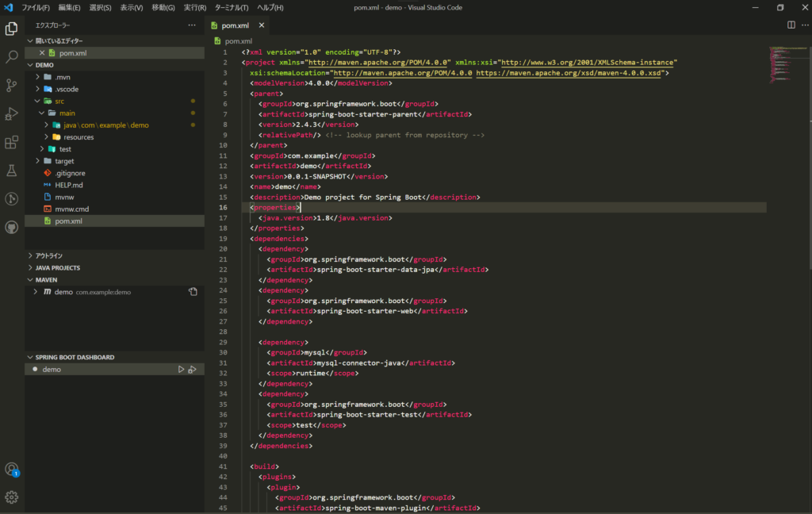Close the pom.xml editor tab
812x514 pixels.
pyautogui.click(x=262, y=25)
